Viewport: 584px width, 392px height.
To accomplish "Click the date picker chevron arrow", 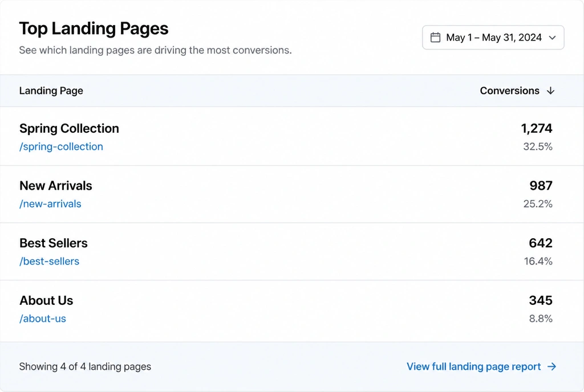I will (x=552, y=38).
